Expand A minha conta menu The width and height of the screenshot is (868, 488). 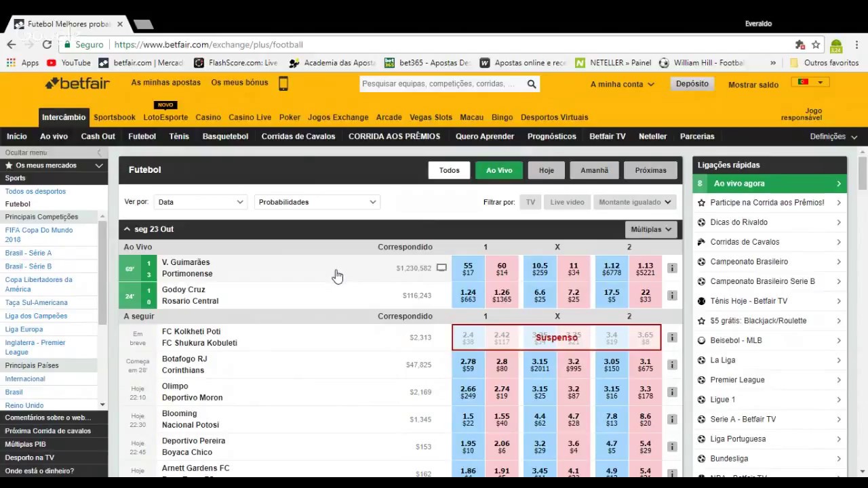pos(623,84)
